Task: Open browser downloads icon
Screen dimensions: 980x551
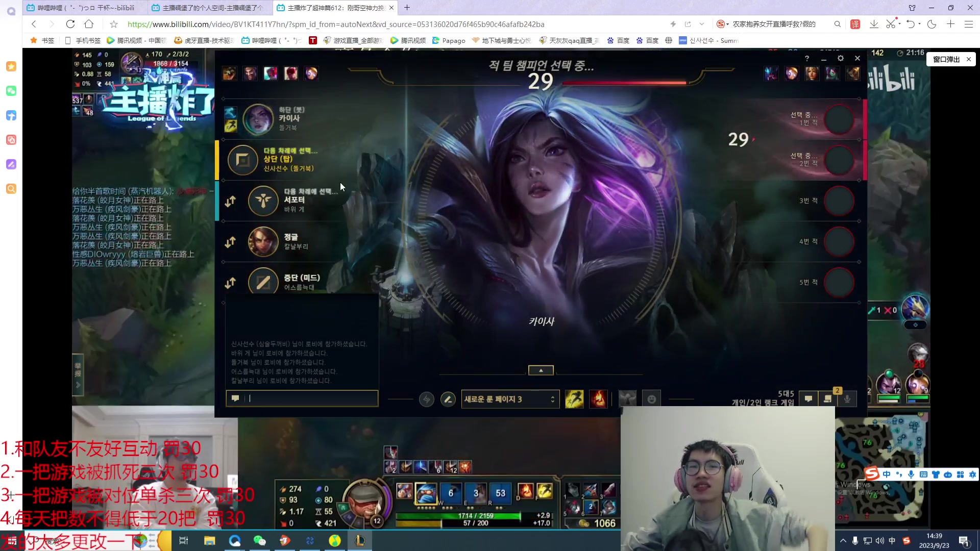Action: tap(874, 24)
